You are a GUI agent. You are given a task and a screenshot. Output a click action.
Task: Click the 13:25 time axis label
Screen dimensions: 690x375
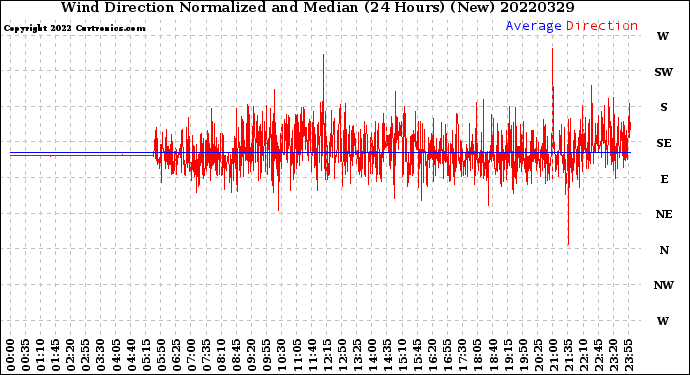tap(357, 356)
